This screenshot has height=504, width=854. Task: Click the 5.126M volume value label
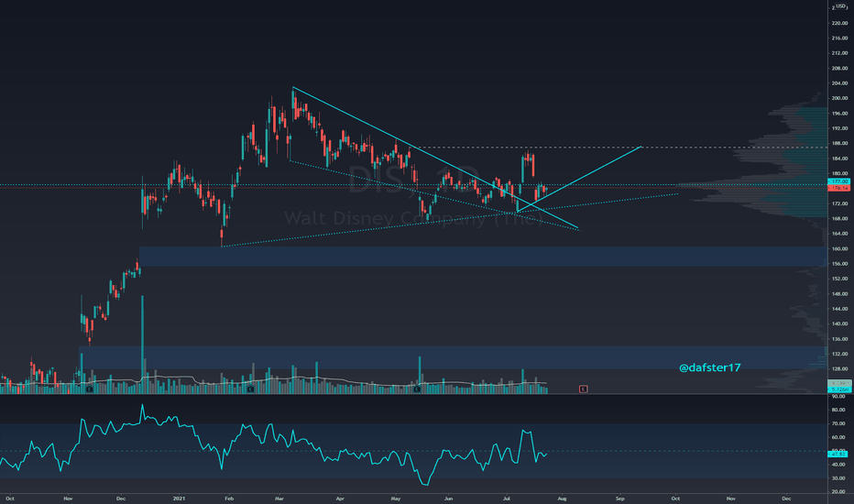click(838, 389)
